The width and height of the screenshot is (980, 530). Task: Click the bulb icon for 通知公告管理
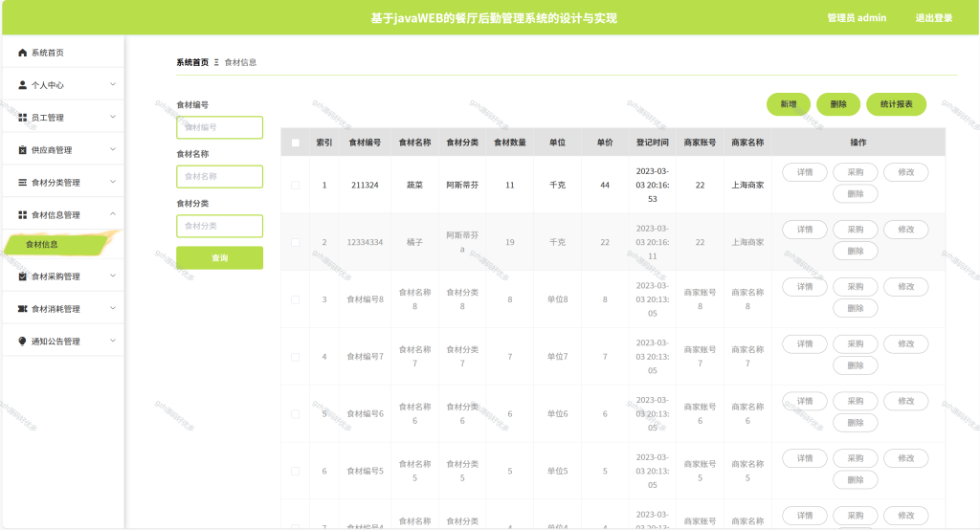click(x=23, y=342)
